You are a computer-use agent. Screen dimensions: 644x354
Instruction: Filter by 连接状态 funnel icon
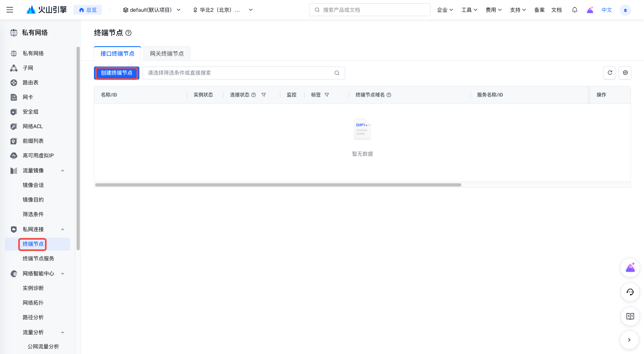[x=264, y=95]
